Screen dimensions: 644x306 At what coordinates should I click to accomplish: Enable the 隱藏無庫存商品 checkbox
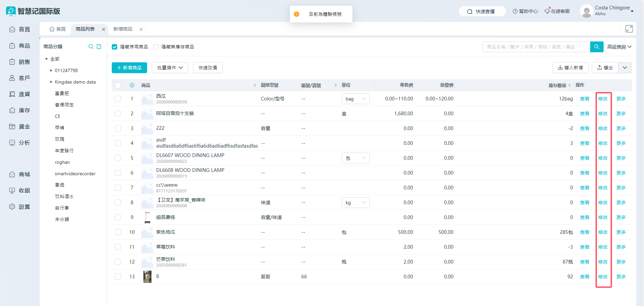coord(156,47)
